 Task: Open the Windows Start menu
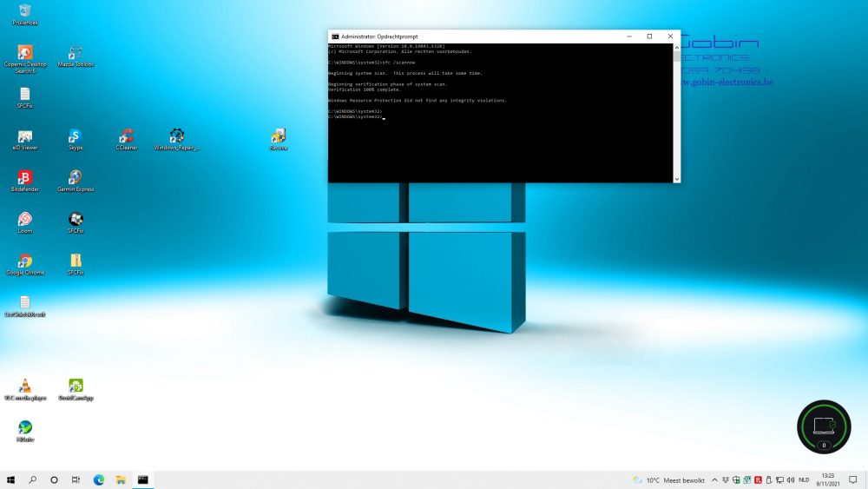[x=11, y=479]
